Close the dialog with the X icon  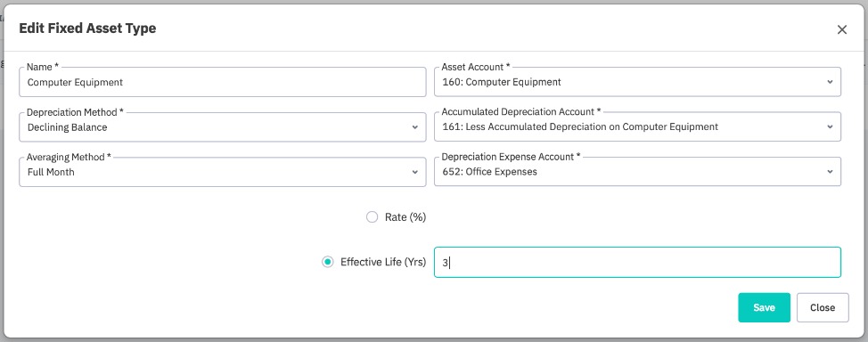click(x=842, y=30)
